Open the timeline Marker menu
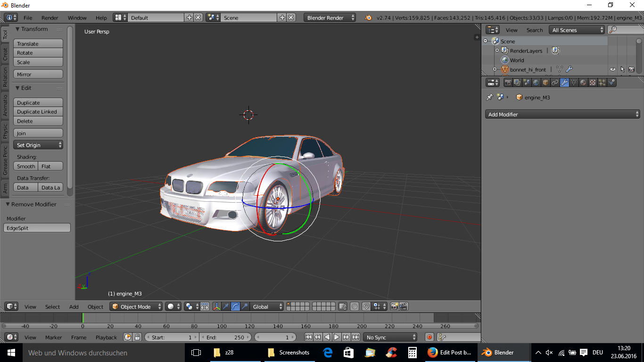Viewport: 644px width, 362px height. 53,337
